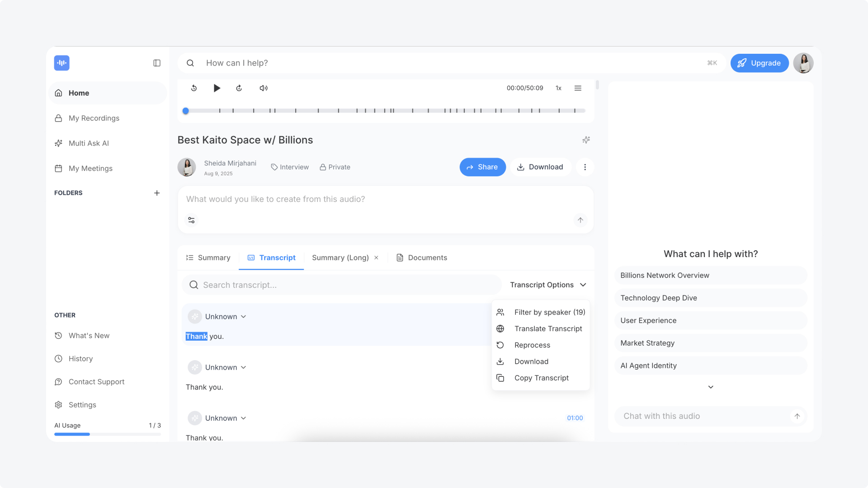Click third Unknown speaker avatar icon
This screenshot has height=488, width=868.
195,418
